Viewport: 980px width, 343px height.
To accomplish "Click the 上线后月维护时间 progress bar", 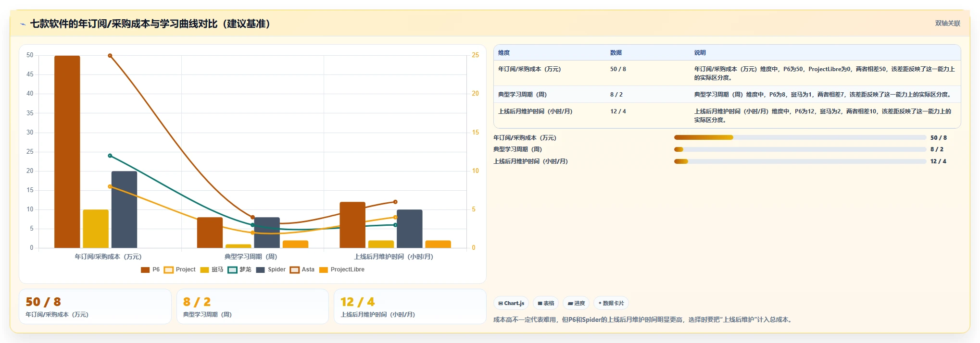I will pyautogui.click(x=800, y=161).
